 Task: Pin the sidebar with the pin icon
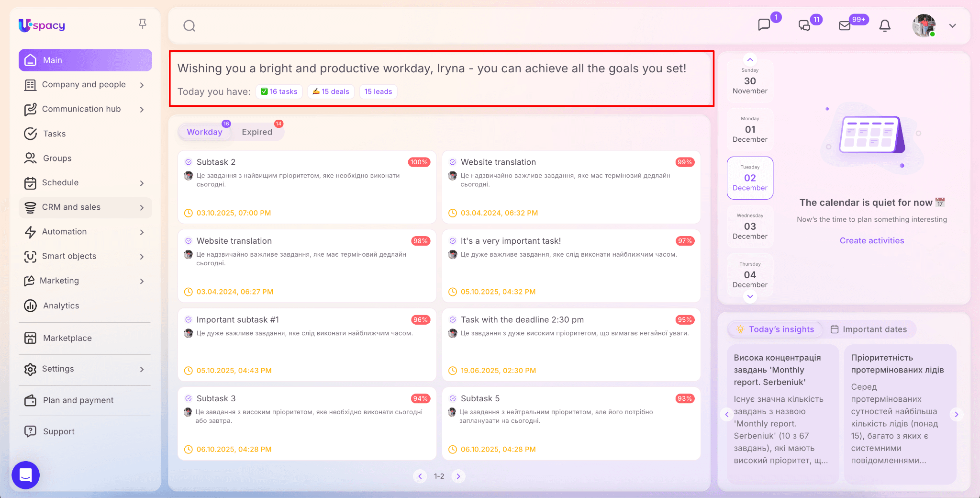143,24
